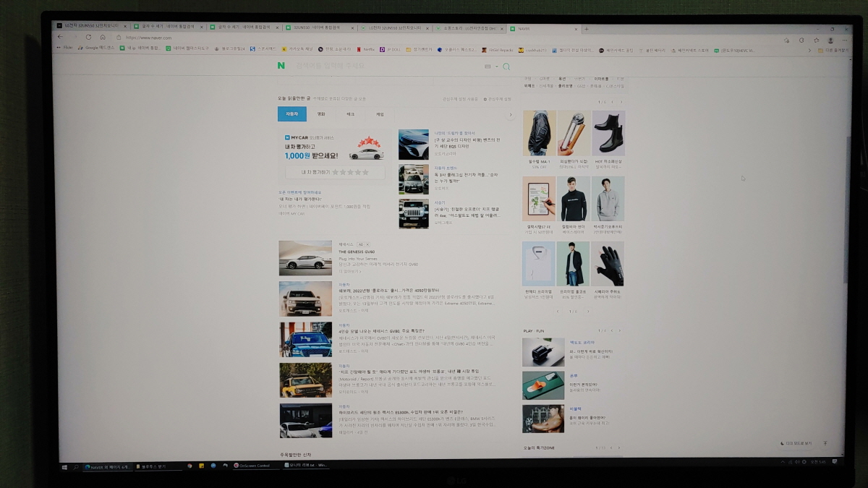Open OnScreen Control from the taskbar
The height and width of the screenshot is (488, 868).
coord(255,466)
